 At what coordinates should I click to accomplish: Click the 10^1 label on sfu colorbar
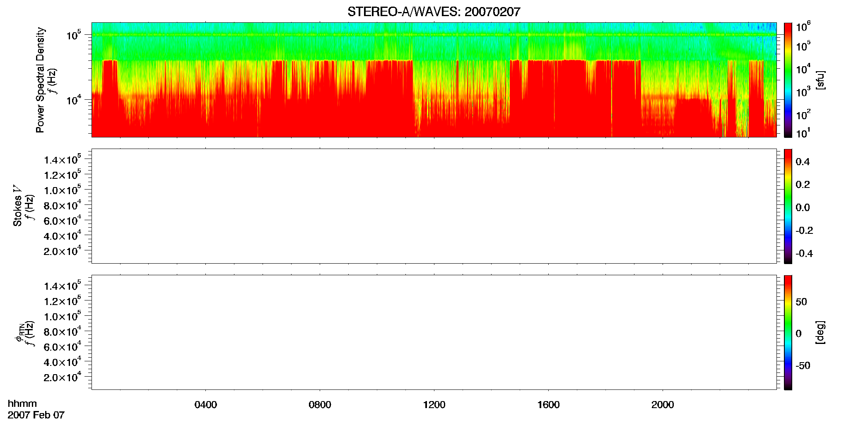tap(803, 133)
